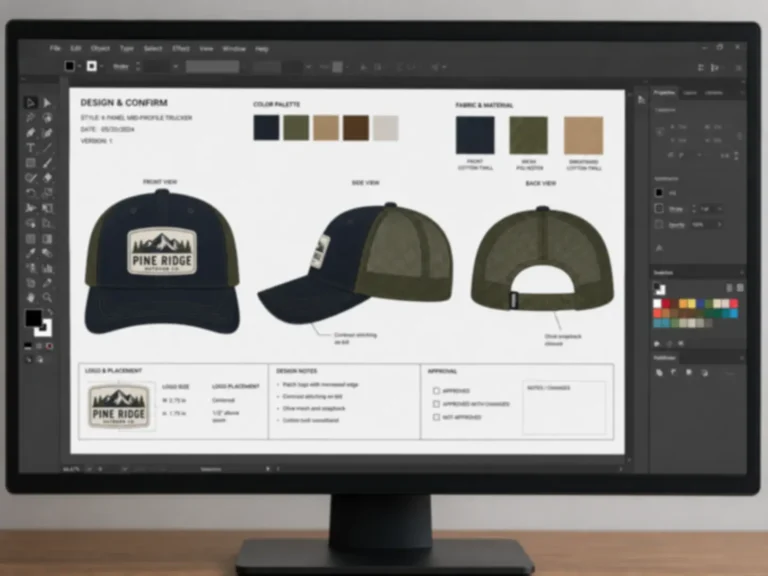This screenshot has height=576, width=768.
Task: Select the Selection tool arrow
Action: point(30,103)
